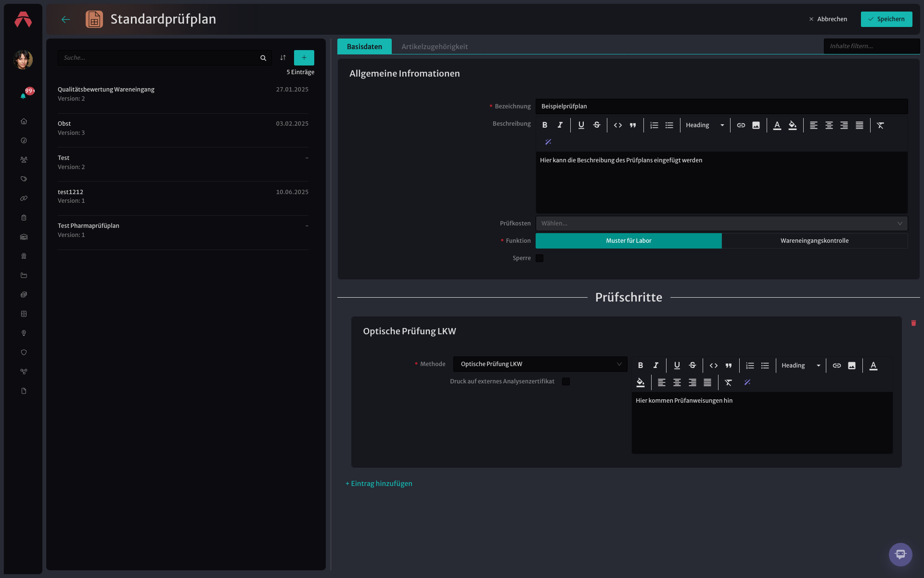The image size is (924, 578).
Task: Open the chat assistant bubble
Action: coord(900,554)
